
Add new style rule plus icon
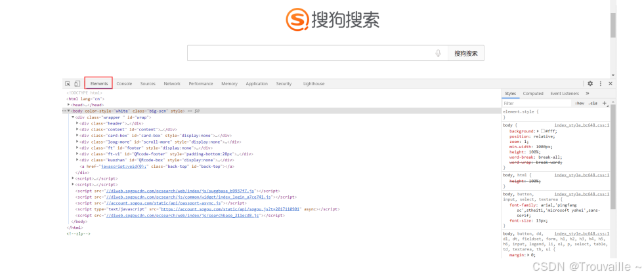pos(604,104)
